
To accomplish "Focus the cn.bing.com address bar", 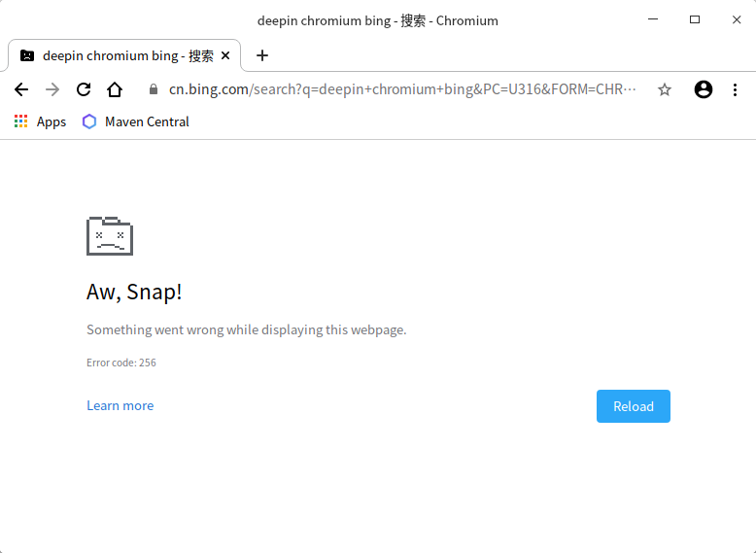I will coord(402,89).
